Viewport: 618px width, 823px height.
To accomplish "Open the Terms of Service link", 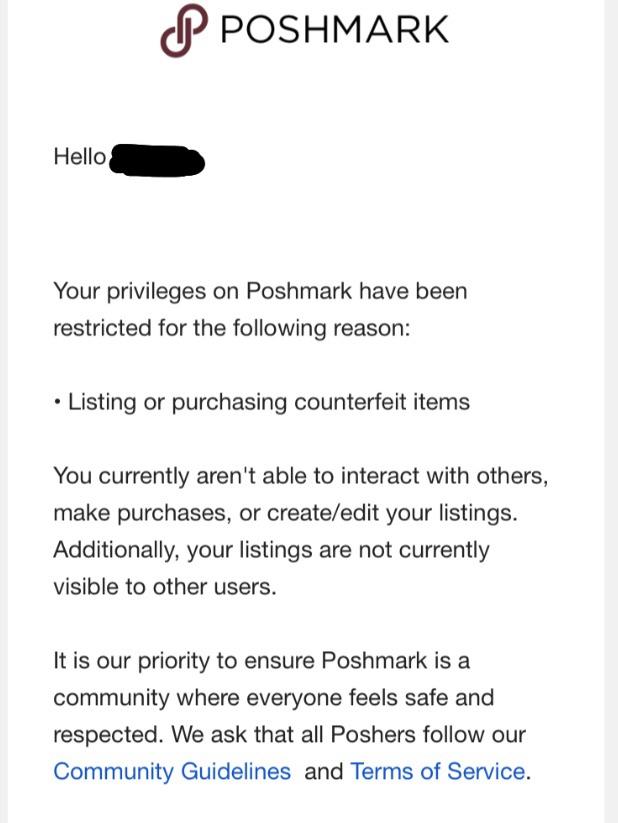I will pyautogui.click(x=437, y=771).
